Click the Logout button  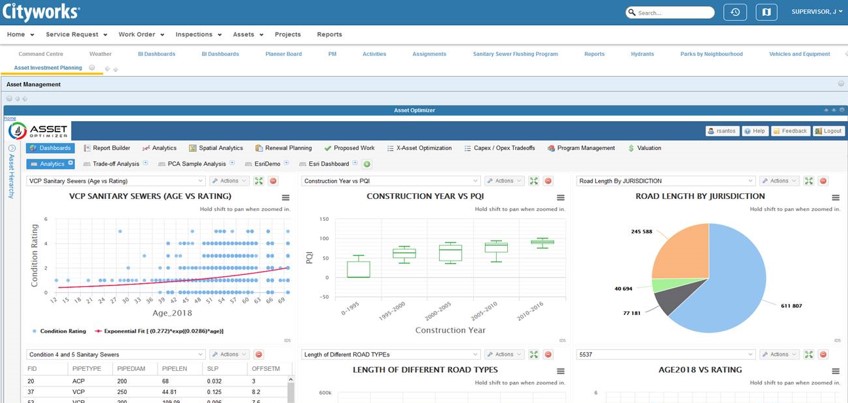point(829,131)
